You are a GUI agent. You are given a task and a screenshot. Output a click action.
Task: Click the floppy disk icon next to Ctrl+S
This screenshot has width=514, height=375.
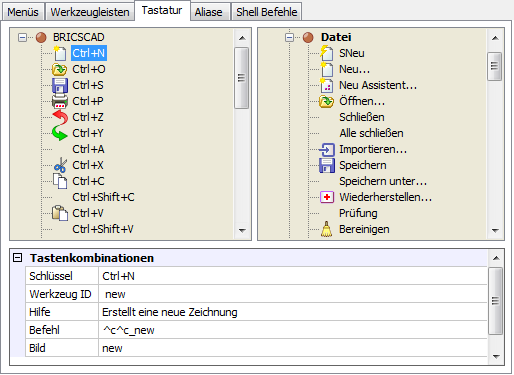60,85
